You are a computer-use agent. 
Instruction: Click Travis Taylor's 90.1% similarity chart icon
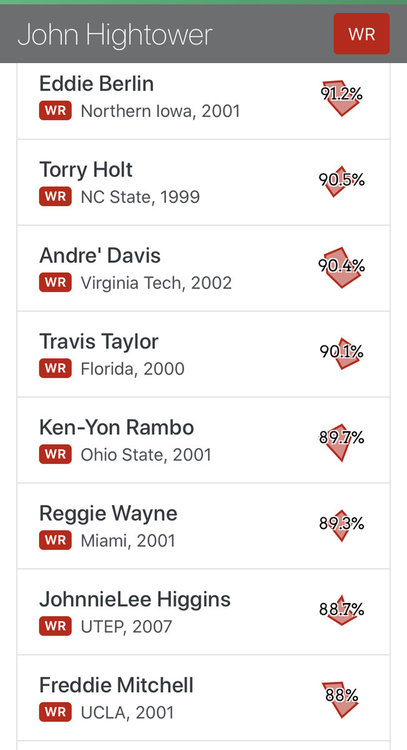[x=341, y=353]
